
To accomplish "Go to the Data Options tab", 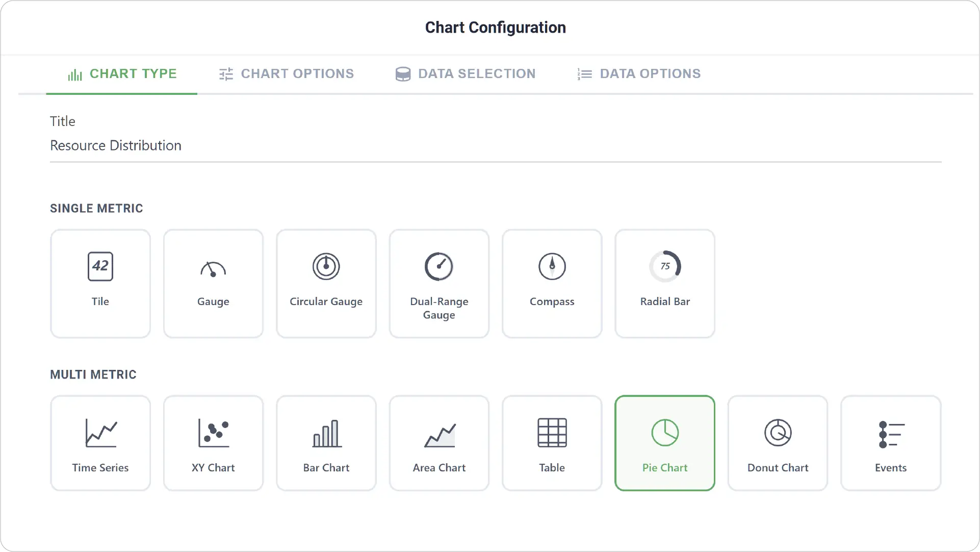I will coord(639,74).
